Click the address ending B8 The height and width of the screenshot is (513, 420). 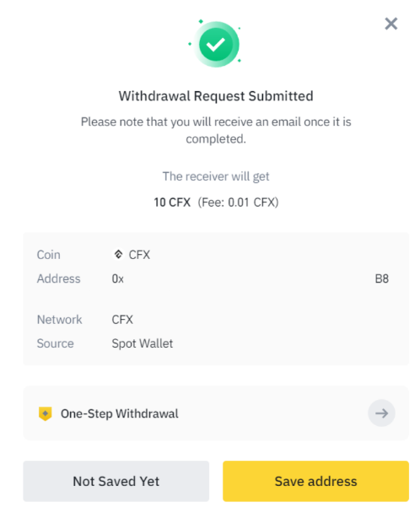(382, 278)
